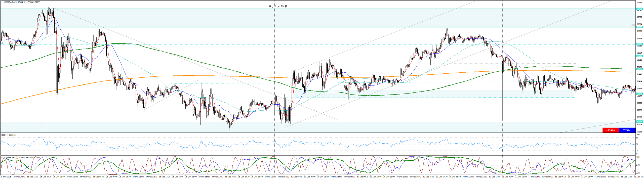Select the 50475 price level tag

pos(639,69)
